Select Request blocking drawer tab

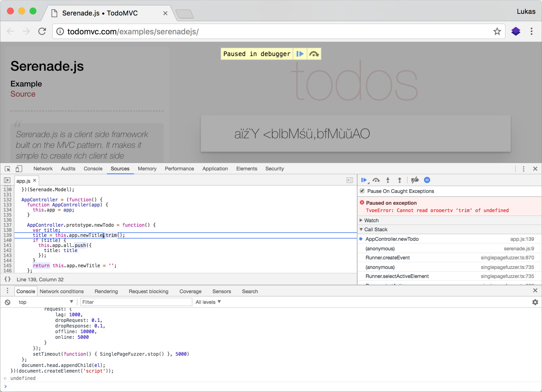tap(148, 291)
